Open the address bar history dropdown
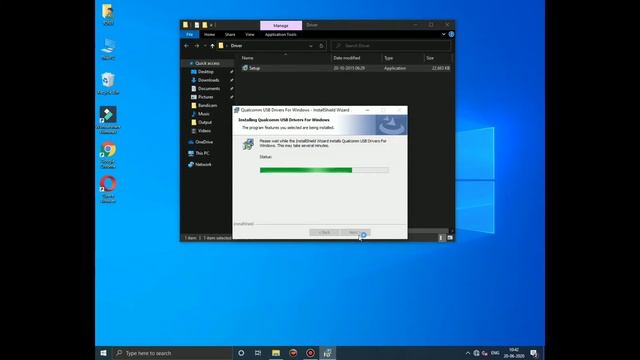Image resolution: width=640 pixels, height=360 pixels. pyautogui.click(x=311, y=46)
